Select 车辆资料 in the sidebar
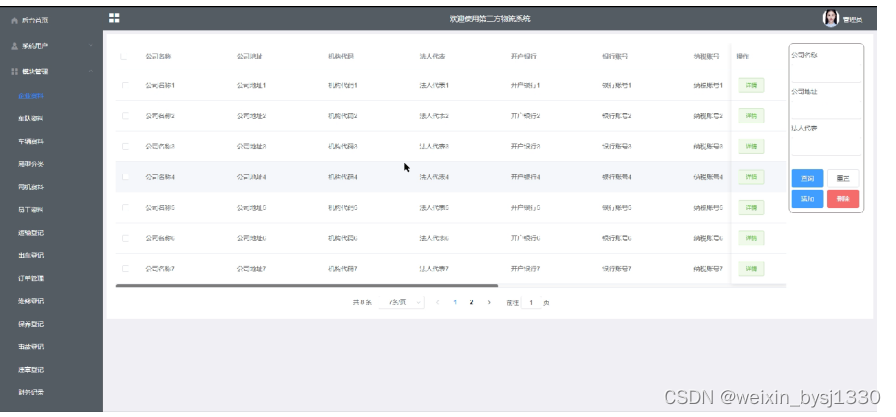This screenshot has width=896, height=417. (x=31, y=141)
